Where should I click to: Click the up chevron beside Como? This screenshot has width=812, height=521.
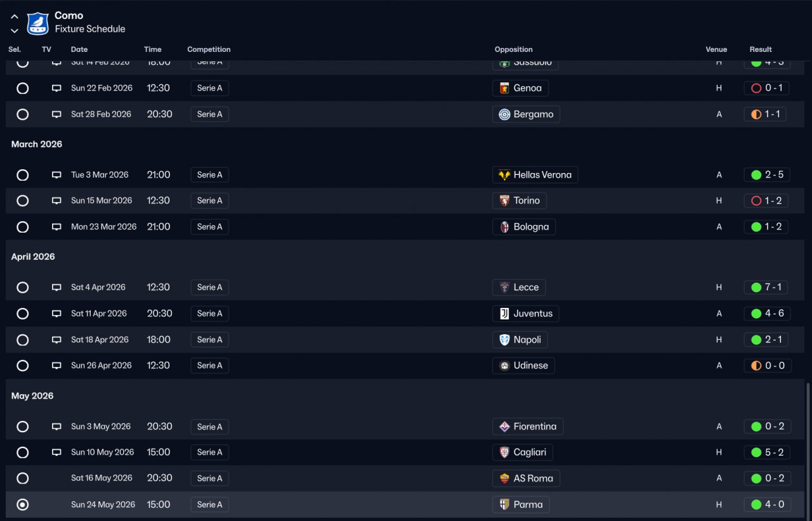click(15, 16)
